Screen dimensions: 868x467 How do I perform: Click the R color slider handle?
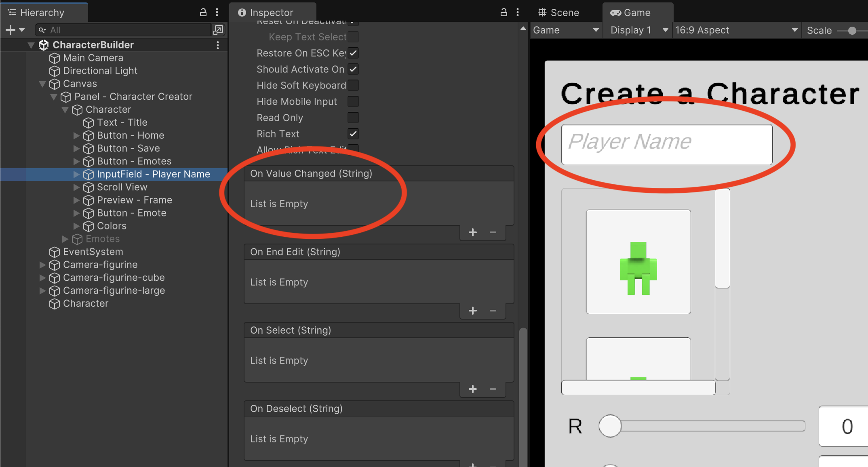610,426
